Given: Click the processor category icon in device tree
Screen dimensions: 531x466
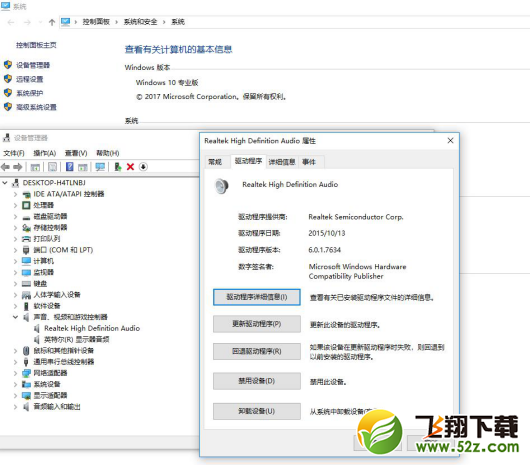Looking at the screenshot, I should 26,205.
